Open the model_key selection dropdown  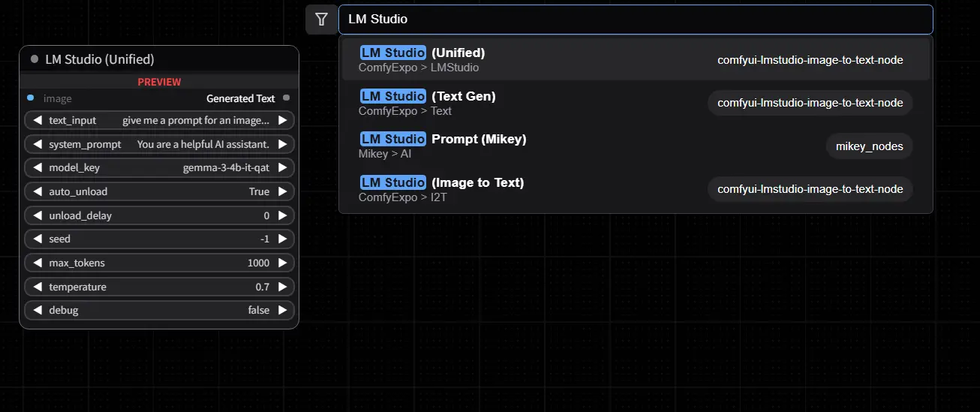click(x=159, y=168)
